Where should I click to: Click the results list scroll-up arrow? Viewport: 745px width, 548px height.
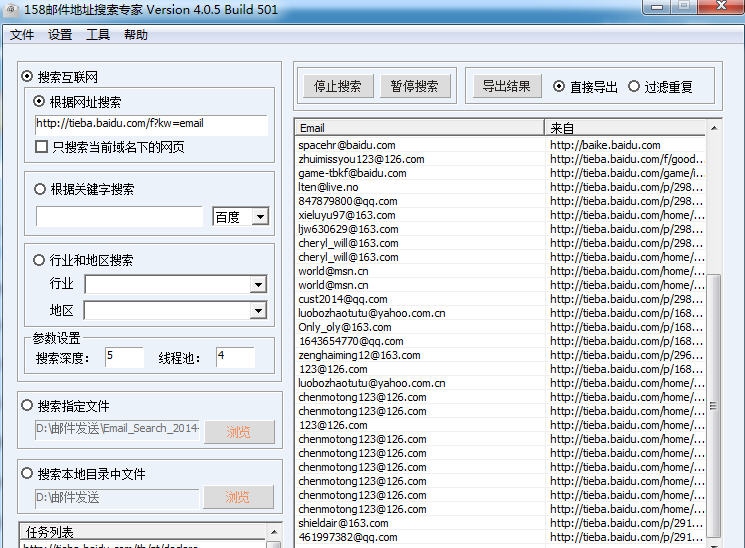tap(714, 127)
